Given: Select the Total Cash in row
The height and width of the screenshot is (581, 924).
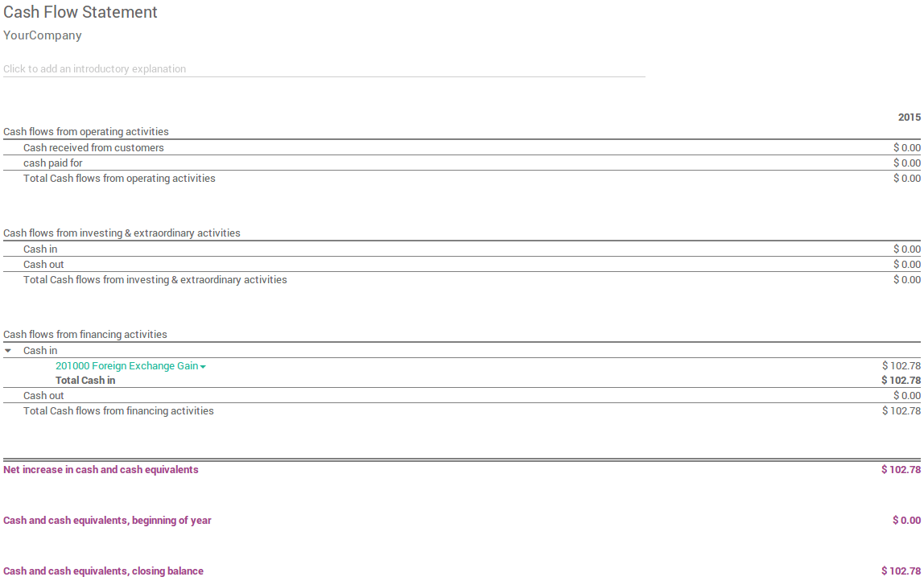Looking at the screenshot, I should coord(85,380).
